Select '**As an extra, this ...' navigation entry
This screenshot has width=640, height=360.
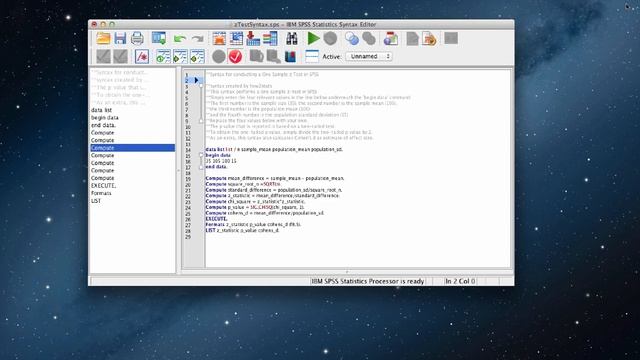(119, 102)
